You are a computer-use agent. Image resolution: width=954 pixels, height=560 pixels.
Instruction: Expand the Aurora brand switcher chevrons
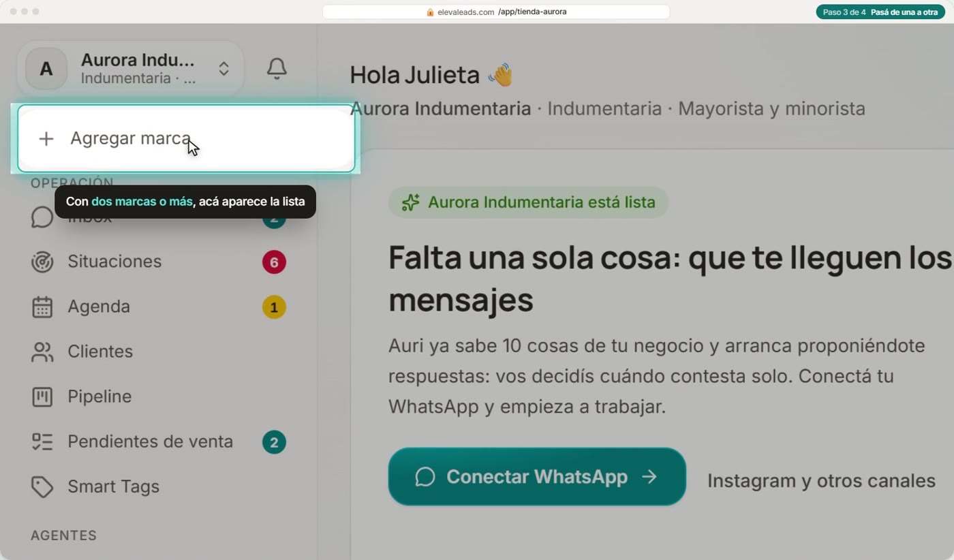tap(224, 69)
